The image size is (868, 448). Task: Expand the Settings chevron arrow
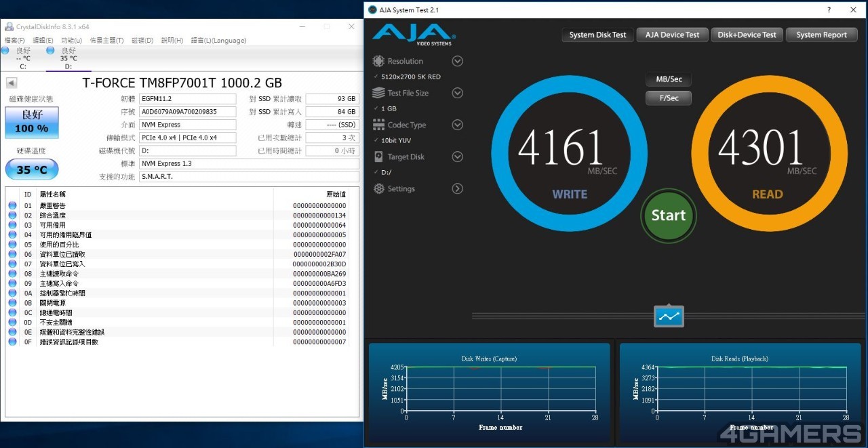point(458,188)
